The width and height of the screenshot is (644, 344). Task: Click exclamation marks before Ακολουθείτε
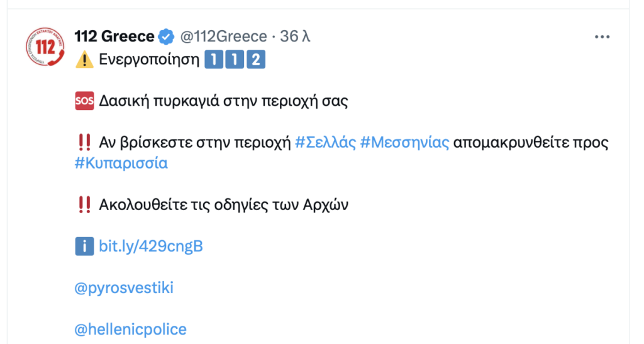[84, 204]
